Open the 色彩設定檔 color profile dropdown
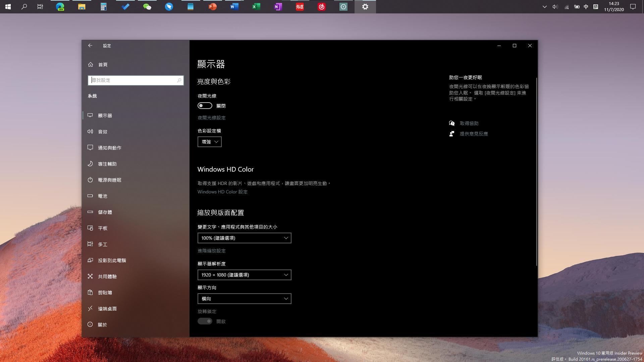644x362 pixels. 209,141
